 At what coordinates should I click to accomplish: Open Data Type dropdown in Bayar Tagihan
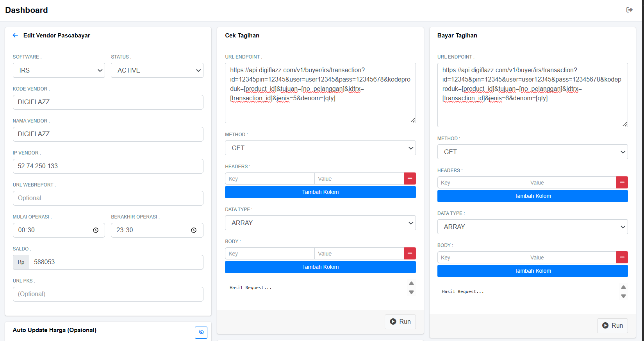coord(532,227)
